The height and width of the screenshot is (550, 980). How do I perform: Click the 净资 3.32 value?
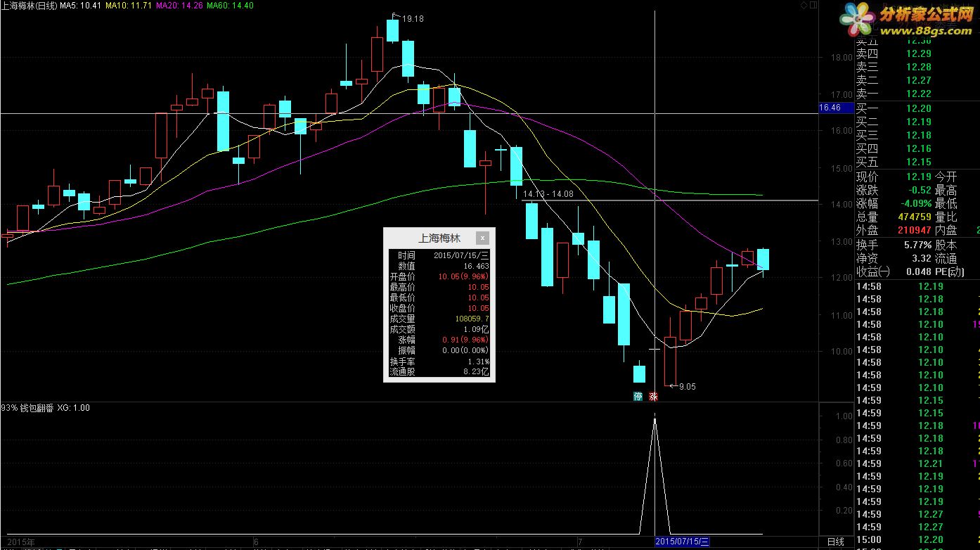[922, 258]
